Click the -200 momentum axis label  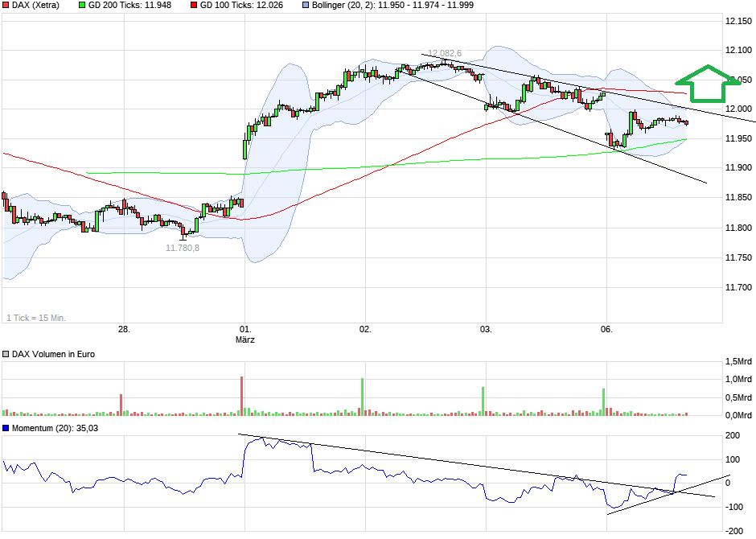coord(733,531)
